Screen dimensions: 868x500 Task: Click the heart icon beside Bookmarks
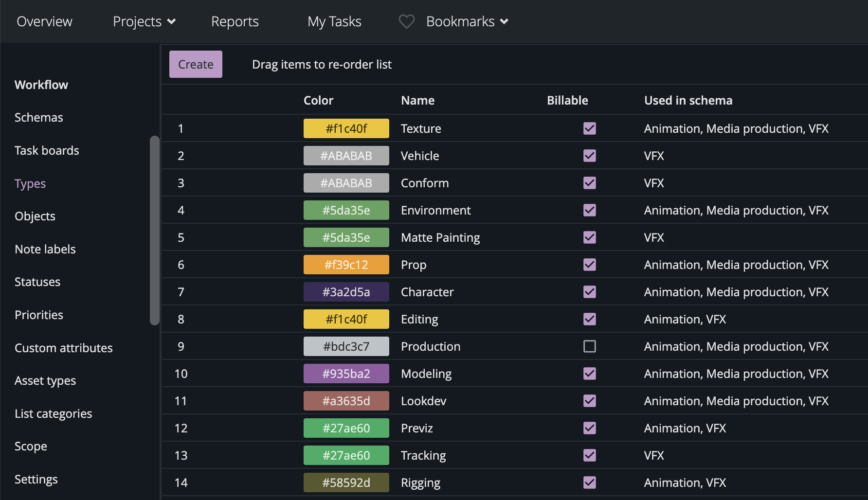pos(407,21)
